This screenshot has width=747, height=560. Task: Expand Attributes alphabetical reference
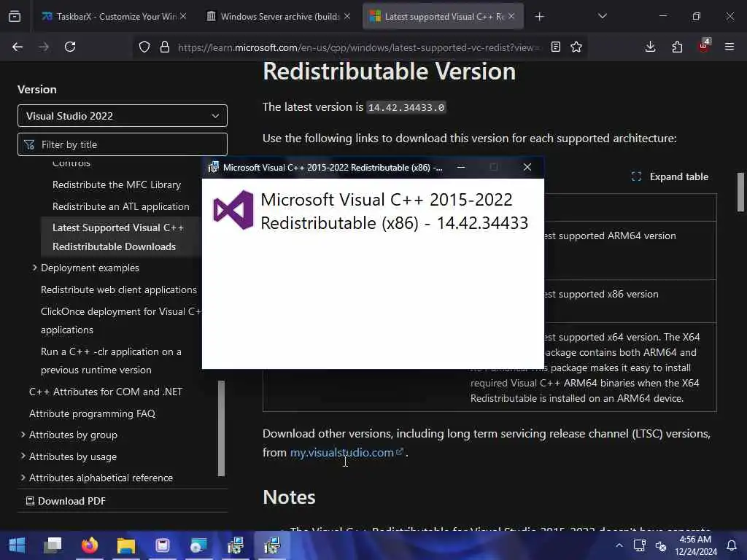click(23, 478)
